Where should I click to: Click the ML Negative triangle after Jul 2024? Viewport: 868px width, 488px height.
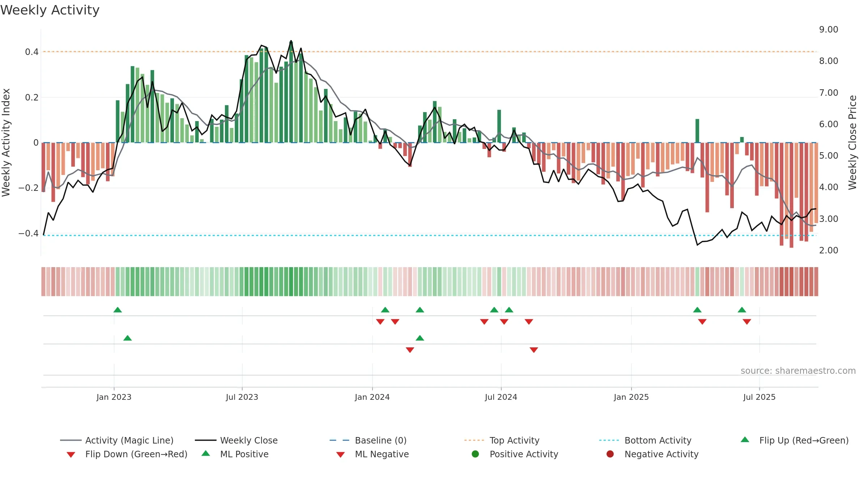coord(534,350)
